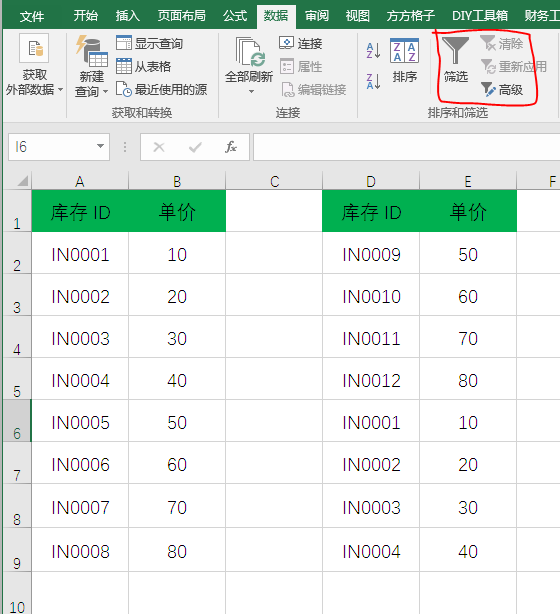Select cell 70 in column B

click(177, 506)
